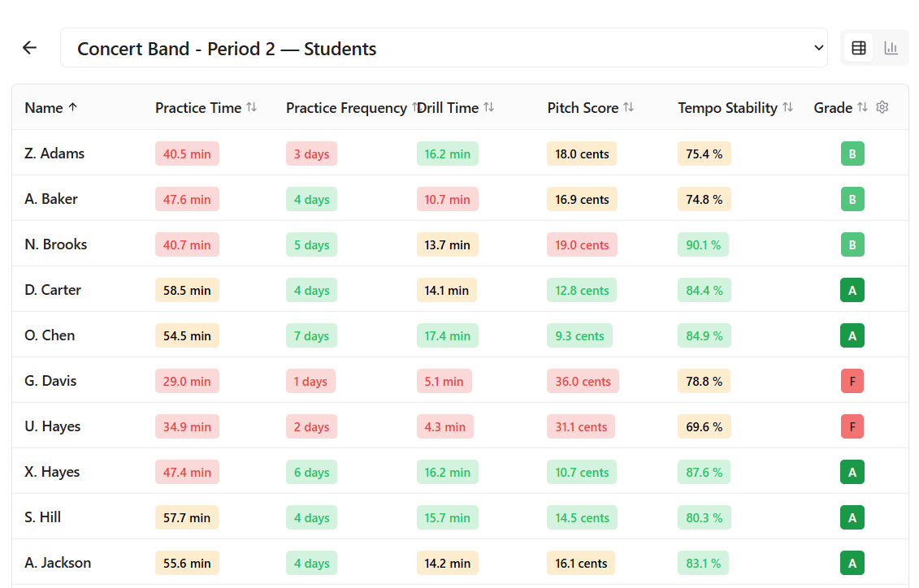Sort by Practice Time column icon

(x=252, y=107)
